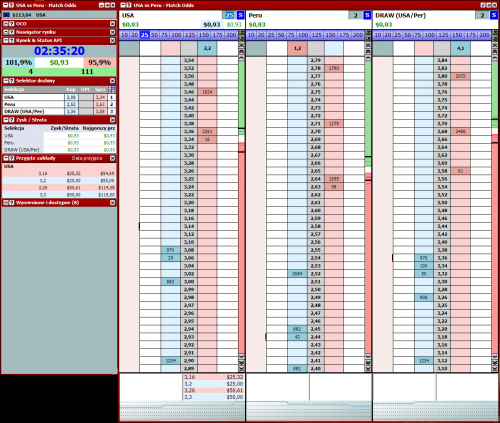Screen dimensions: 500x423
Task: Click the blue S button in DRAW ladder
Action: coord(494,15)
